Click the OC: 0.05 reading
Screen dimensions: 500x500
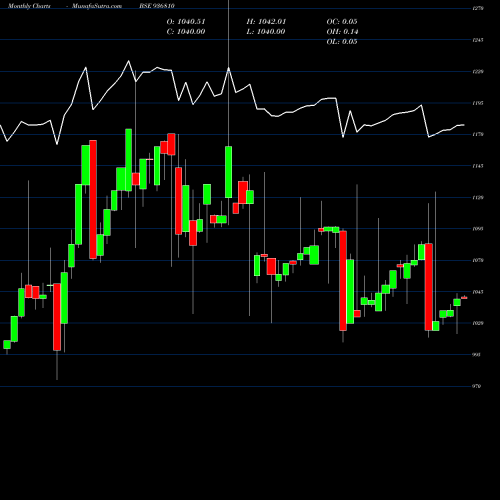click(x=342, y=22)
